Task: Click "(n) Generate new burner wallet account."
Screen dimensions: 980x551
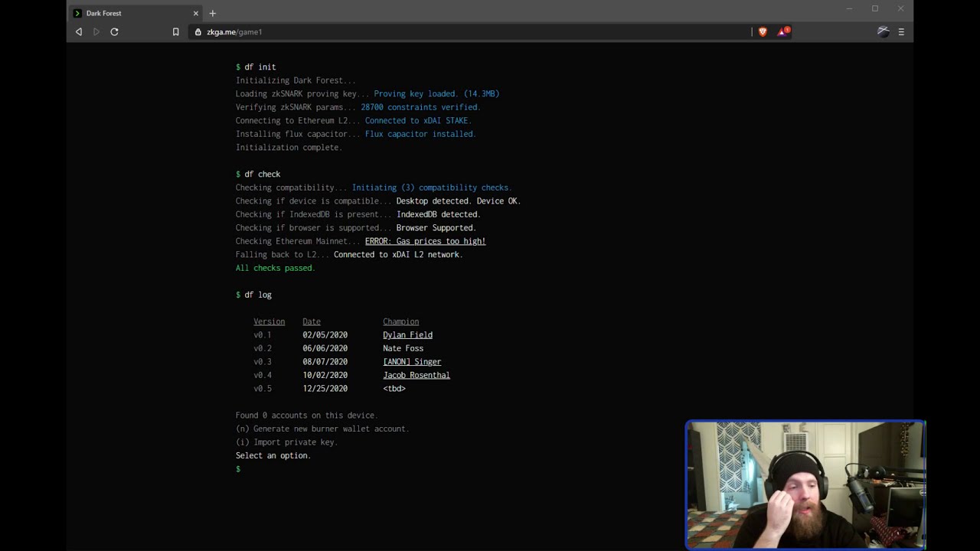Action: pos(322,429)
